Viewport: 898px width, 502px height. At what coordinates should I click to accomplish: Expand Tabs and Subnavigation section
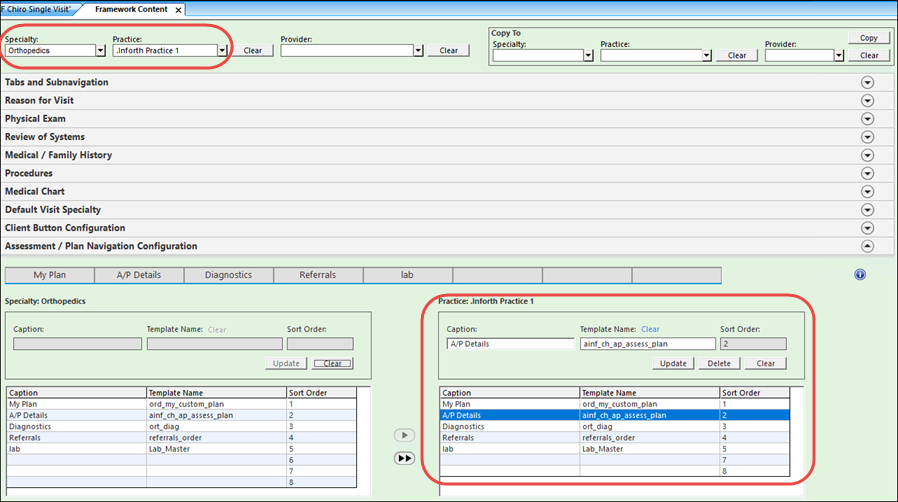pyautogui.click(x=868, y=82)
